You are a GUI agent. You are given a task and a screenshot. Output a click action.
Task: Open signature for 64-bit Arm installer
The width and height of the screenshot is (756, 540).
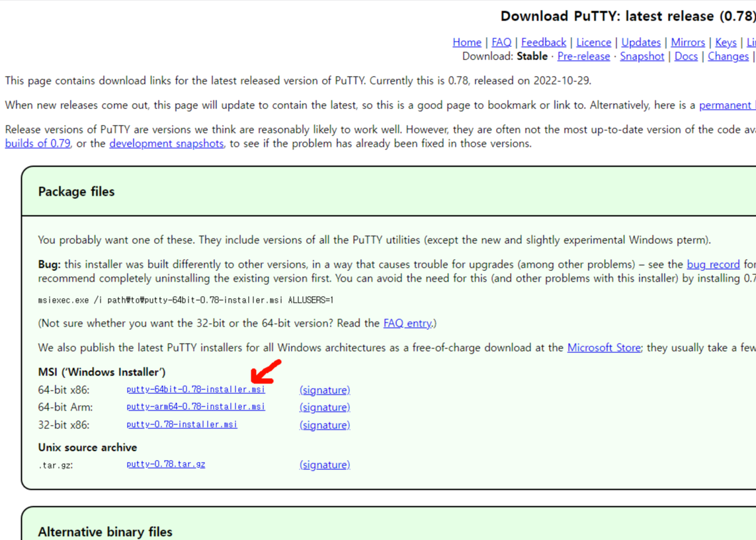click(x=325, y=407)
